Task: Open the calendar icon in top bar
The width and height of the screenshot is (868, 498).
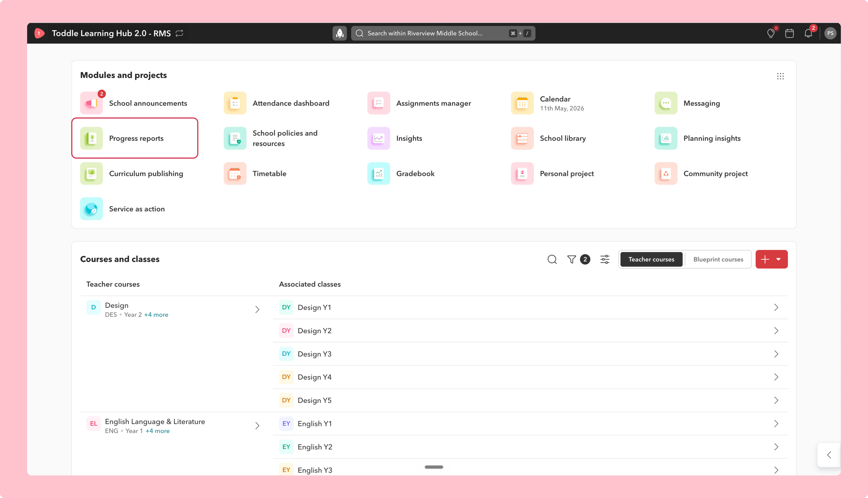Action: coord(789,33)
